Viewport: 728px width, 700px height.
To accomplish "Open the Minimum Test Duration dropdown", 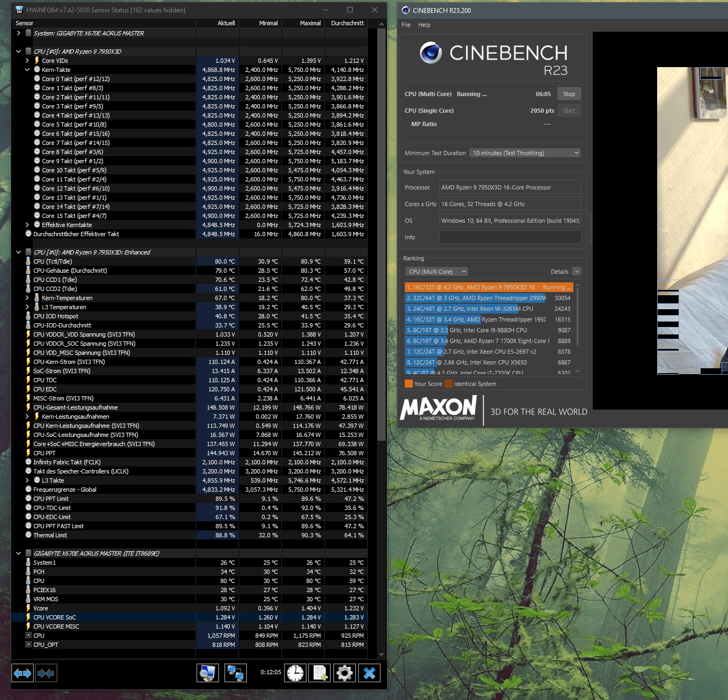I will coord(526,153).
